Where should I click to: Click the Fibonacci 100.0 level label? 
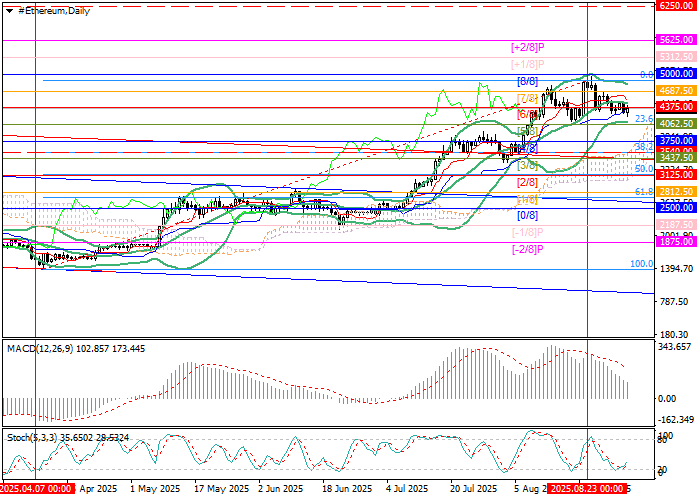[642, 264]
